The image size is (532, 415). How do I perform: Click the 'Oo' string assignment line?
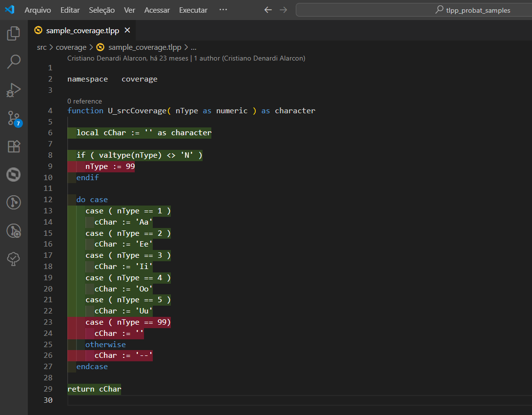point(123,289)
